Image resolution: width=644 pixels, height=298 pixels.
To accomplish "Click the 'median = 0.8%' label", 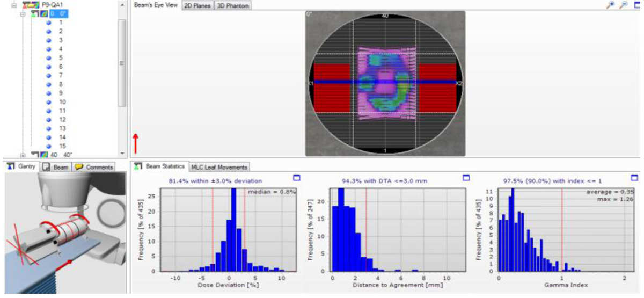I will (x=272, y=192).
